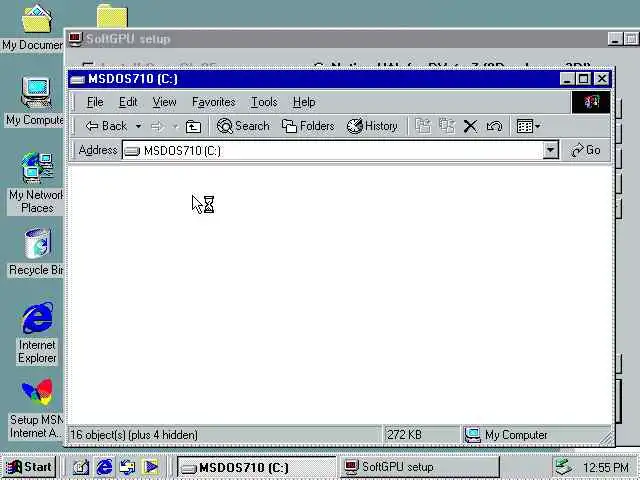Select the yellow folder icon on desktop
Screen dimensions: 640x480
tap(112, 16)
